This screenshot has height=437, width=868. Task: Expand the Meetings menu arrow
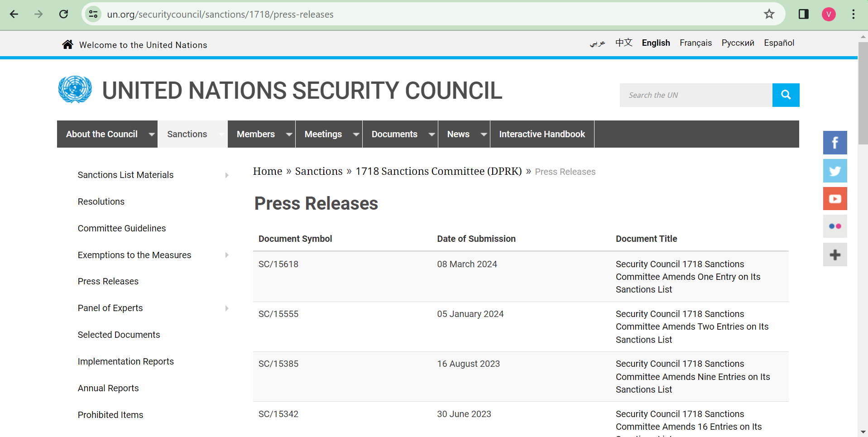point(356,134)
